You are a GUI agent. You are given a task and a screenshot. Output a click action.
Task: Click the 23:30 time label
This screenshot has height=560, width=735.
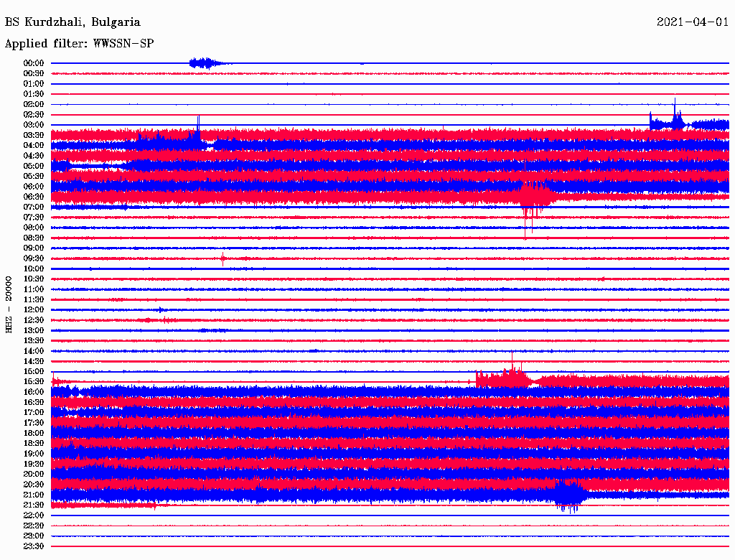(x=34, y=546)
